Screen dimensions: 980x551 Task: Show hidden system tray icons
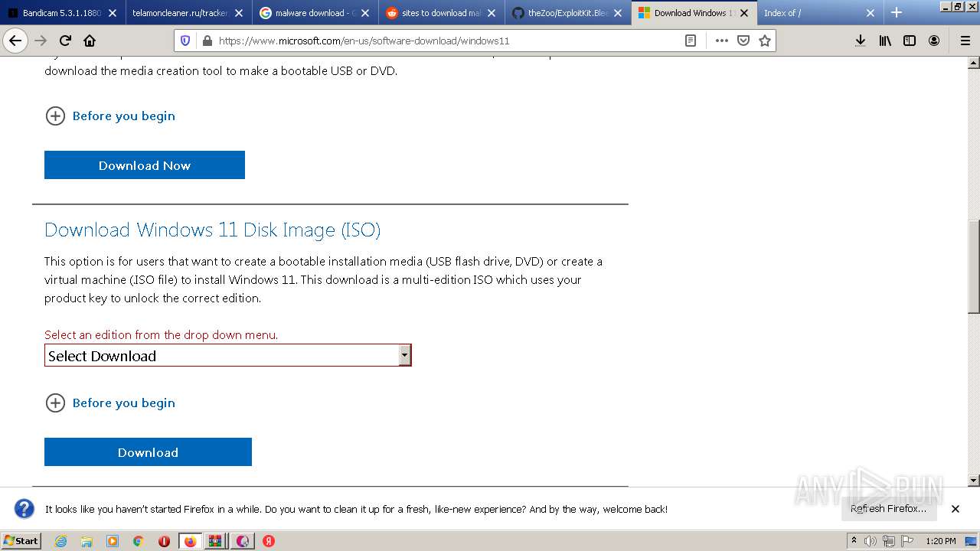854,541
